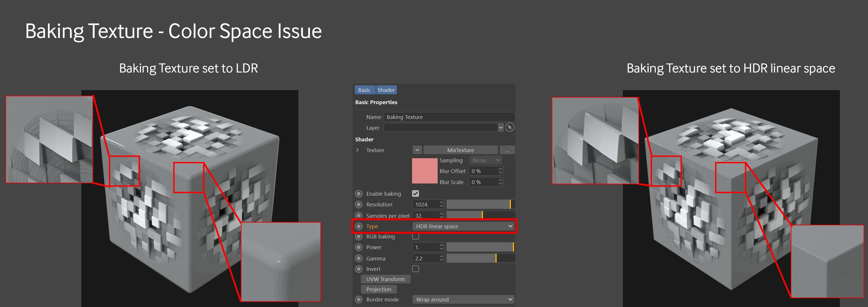Enable the RGB baking checkbox
The width and height of the screenshot is (868, 307).
coord(416,236)
